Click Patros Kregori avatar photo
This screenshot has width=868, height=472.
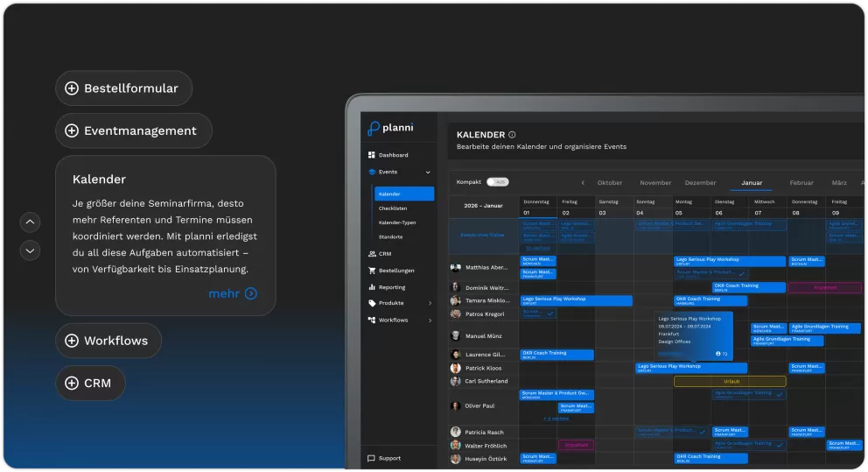tap(456, 314)
